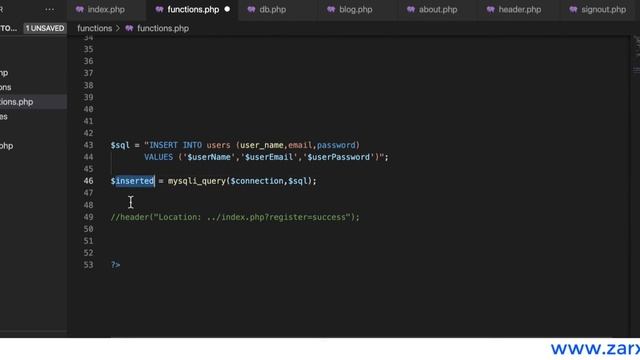
Task: Click line number 43 in the gutter
Action: (88, 145)
